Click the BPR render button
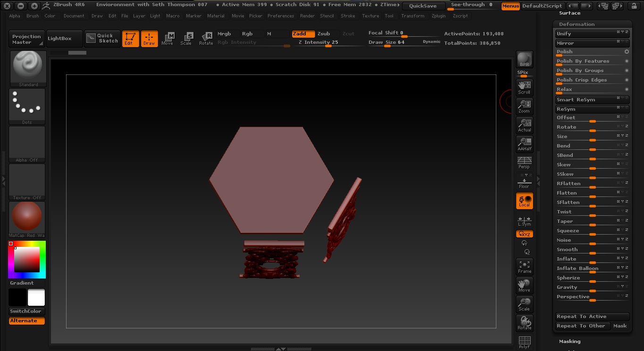The width and height of the screenshot is (644, 351). pyautogui.click(x=525, y=59)
